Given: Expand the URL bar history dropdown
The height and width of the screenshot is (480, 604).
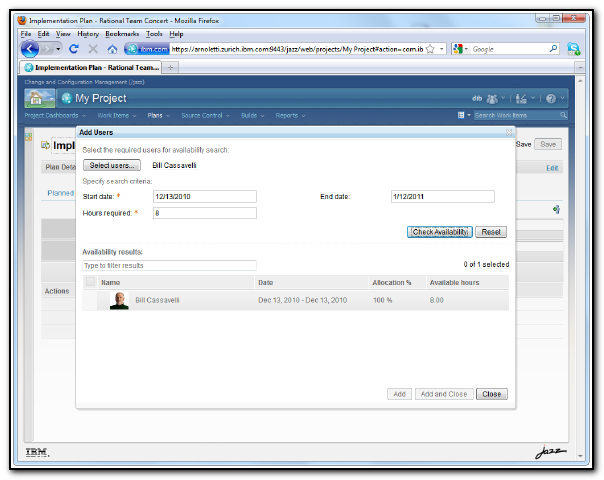Looking at the screenshot, I should click(441, 49).
